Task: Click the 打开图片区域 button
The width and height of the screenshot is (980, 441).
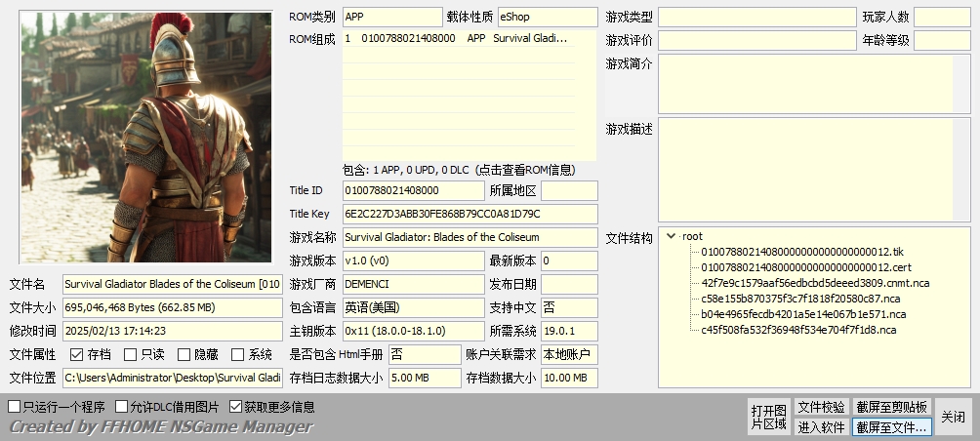Action: point(767,417)
